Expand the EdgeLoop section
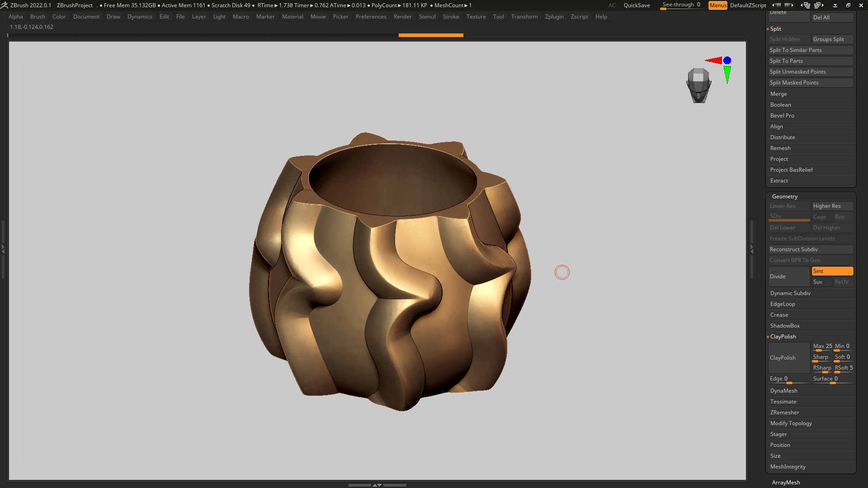This screenshot has height=488, width=868. pos(783,304)
